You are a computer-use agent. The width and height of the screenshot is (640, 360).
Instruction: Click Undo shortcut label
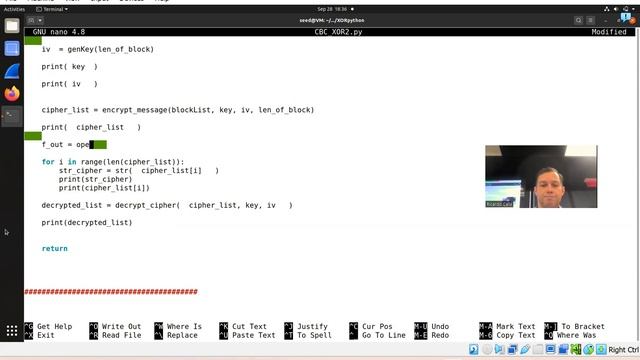click(x=440, y=327)
